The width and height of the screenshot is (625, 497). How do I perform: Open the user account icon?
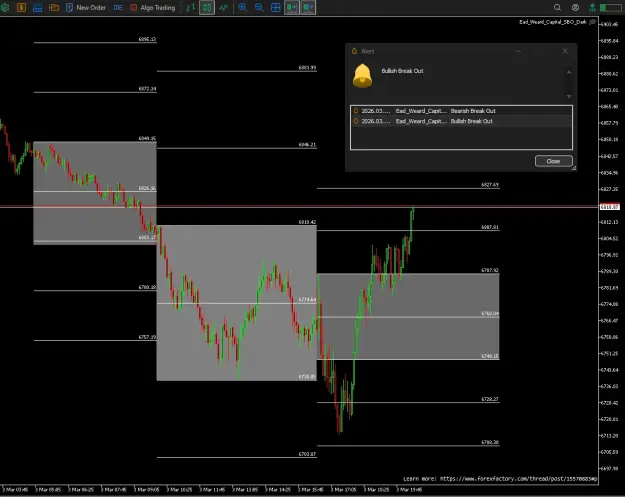point(575,7)
